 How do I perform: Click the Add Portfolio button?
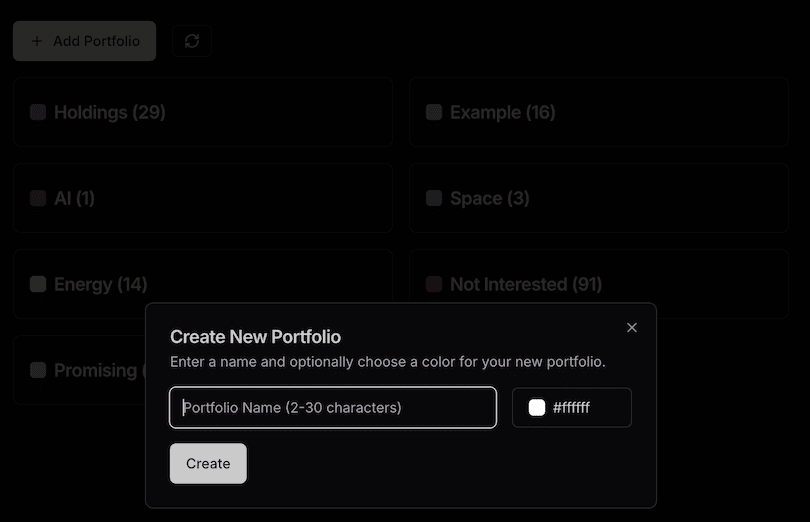(x=84, y=41)
